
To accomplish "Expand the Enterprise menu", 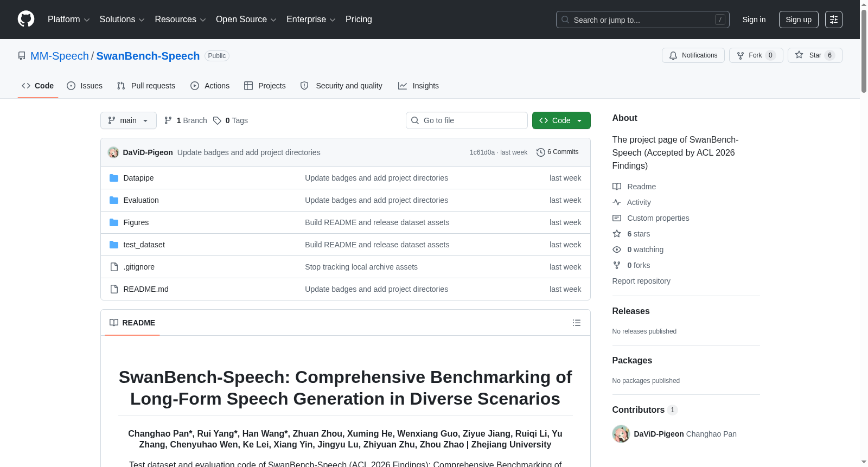I will [311, 20].
